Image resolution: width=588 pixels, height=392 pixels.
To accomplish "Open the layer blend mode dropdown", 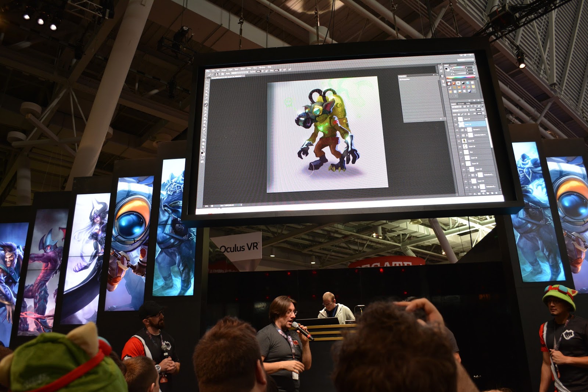I will (x=461, y=110).
